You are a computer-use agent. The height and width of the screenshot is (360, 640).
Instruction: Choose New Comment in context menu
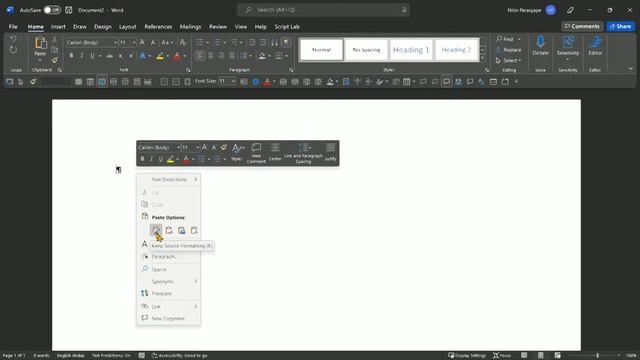(x=169, y=318)
